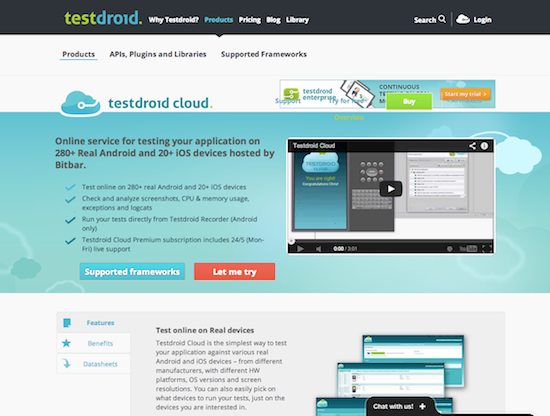
Task: Click the video progress scrubber
Action: coord(291,241)
